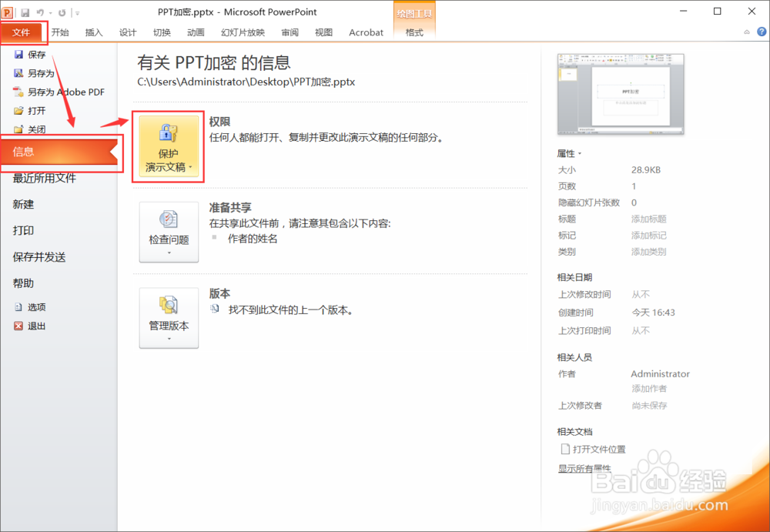The image size is (770, 532).
Task: Click the 添加标记 field
Action: tap(648, 236)
